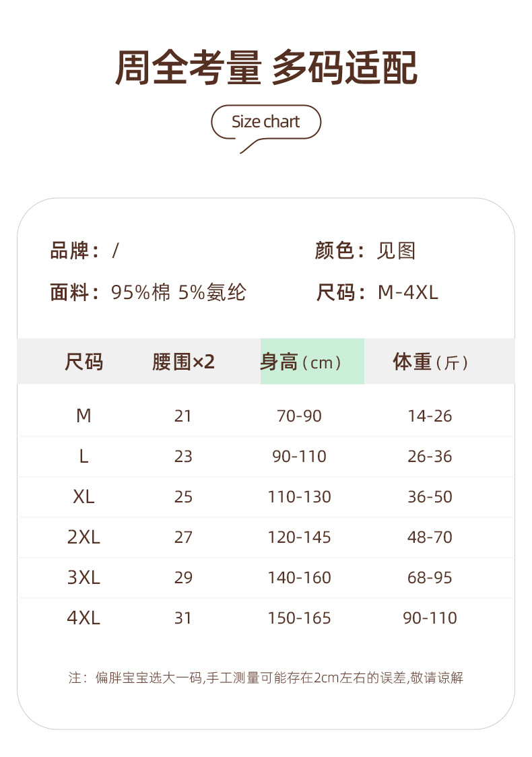Click the Size chart speech bubble

click(x=266, y=123)
